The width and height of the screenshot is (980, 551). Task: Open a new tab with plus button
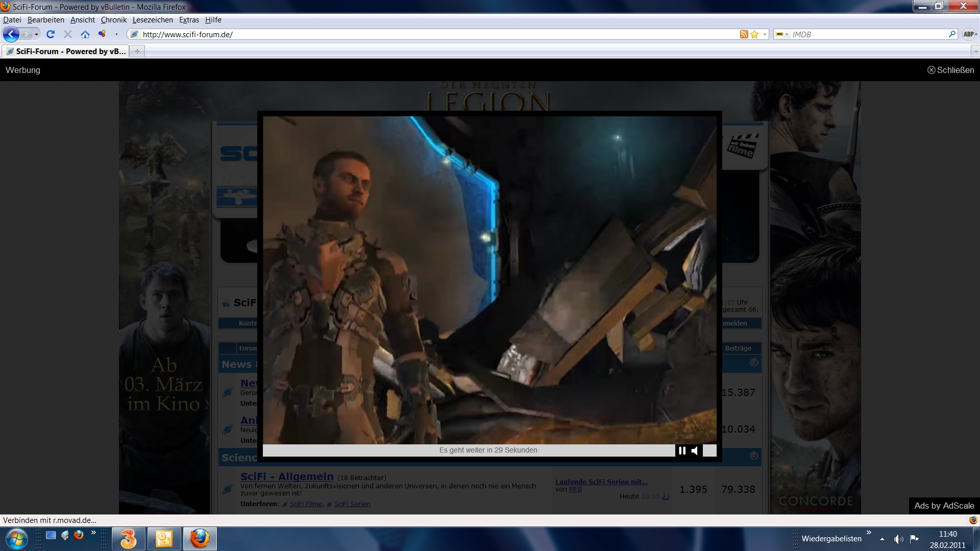(137, 51)
